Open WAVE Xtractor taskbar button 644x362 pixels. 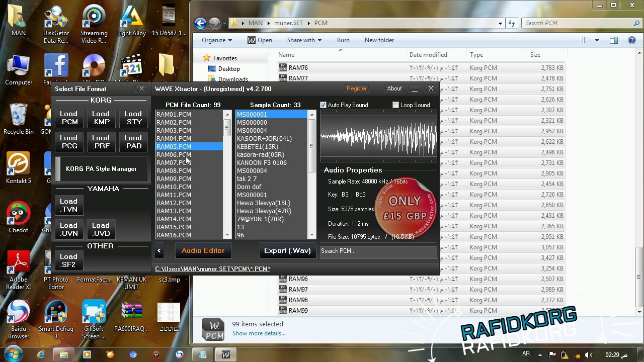pos(226,354)
